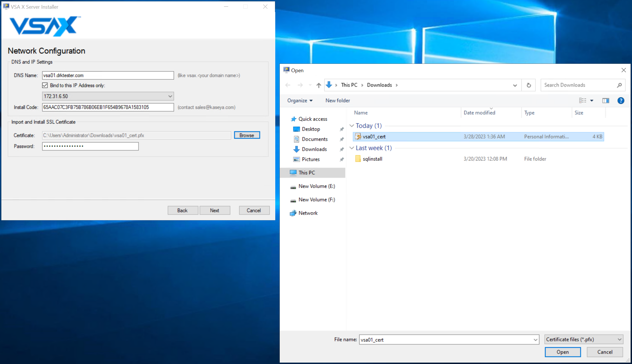632x364 pixels.
Task: Refresh the Downloads folder listing
Action: tap(529, 85)
